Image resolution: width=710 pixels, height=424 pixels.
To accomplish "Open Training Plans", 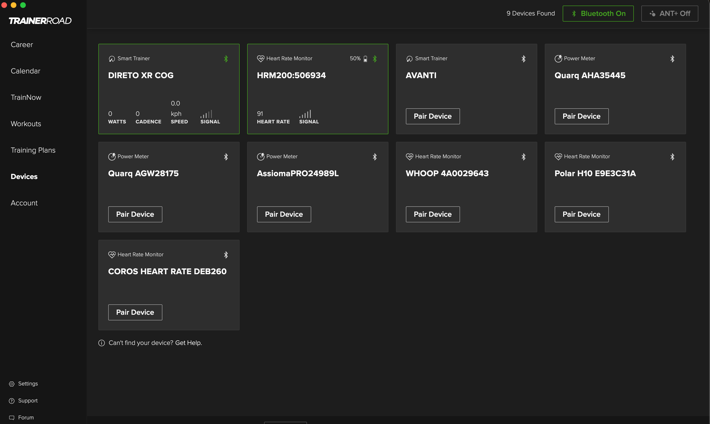I will pyautogui.click(x=33, y=150).
